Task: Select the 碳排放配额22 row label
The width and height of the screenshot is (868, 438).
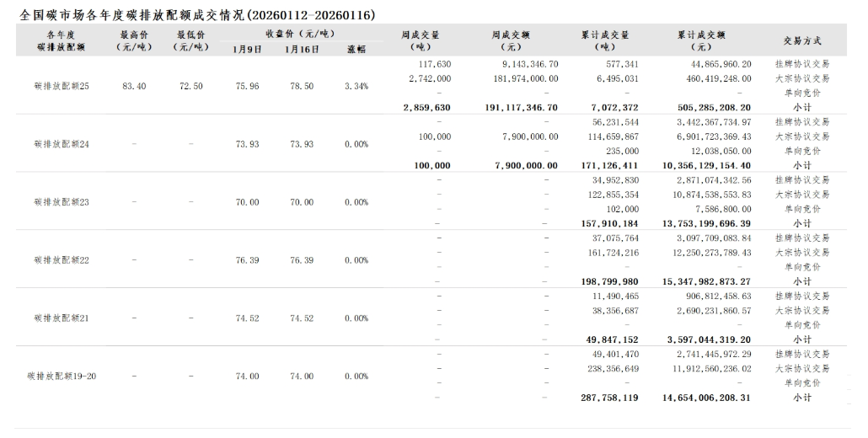Action: pyautogui.click(x=62, y=260)
